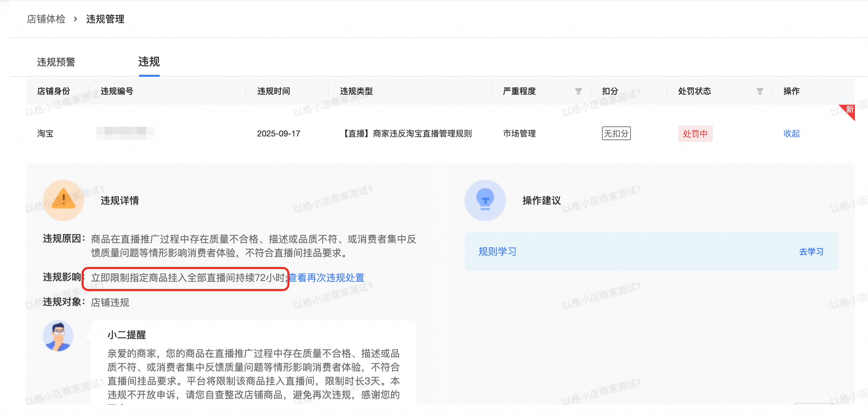
Task: Click the 操作 column header
Action: (792, 91)
